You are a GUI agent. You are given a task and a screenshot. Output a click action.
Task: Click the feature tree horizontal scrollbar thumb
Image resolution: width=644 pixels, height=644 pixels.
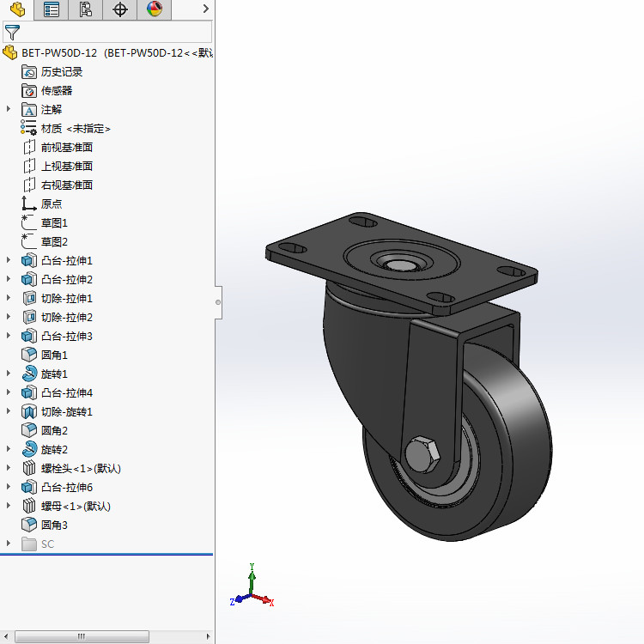pyautogui.click(x=82, y=636)
